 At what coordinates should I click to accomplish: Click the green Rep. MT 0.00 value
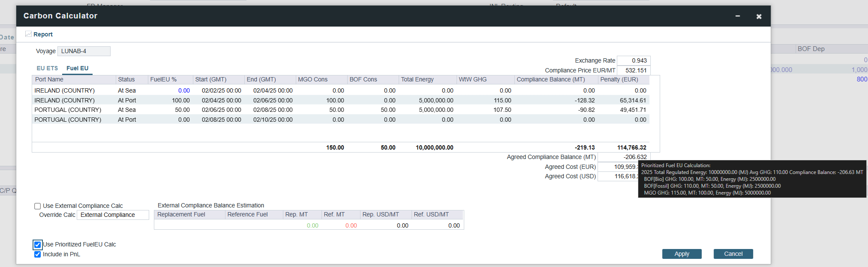(x=312, y=226)
